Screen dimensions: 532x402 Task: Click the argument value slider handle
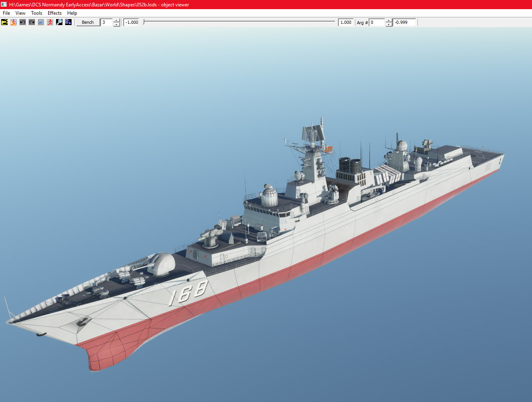click(x=144, y=22)
